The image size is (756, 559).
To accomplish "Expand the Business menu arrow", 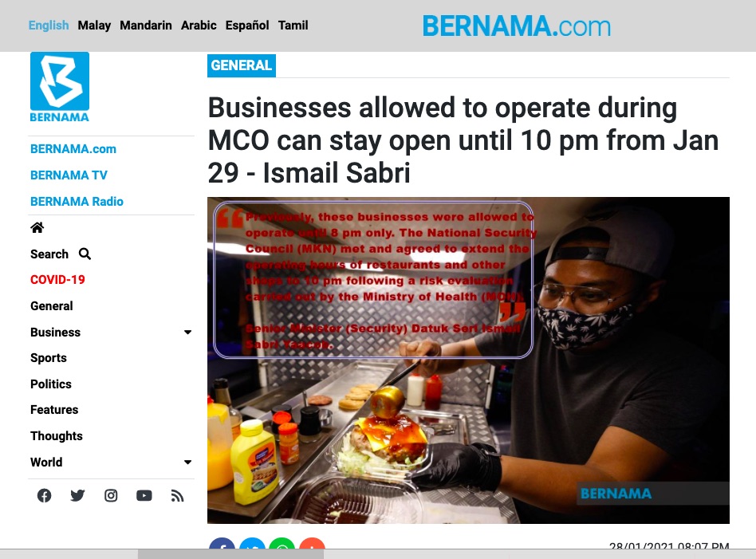I will tap(188, 332).
